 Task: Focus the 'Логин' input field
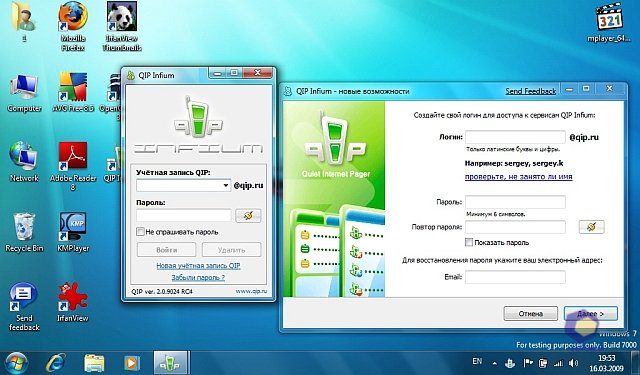pyautogui.click(x=515, y=137)
